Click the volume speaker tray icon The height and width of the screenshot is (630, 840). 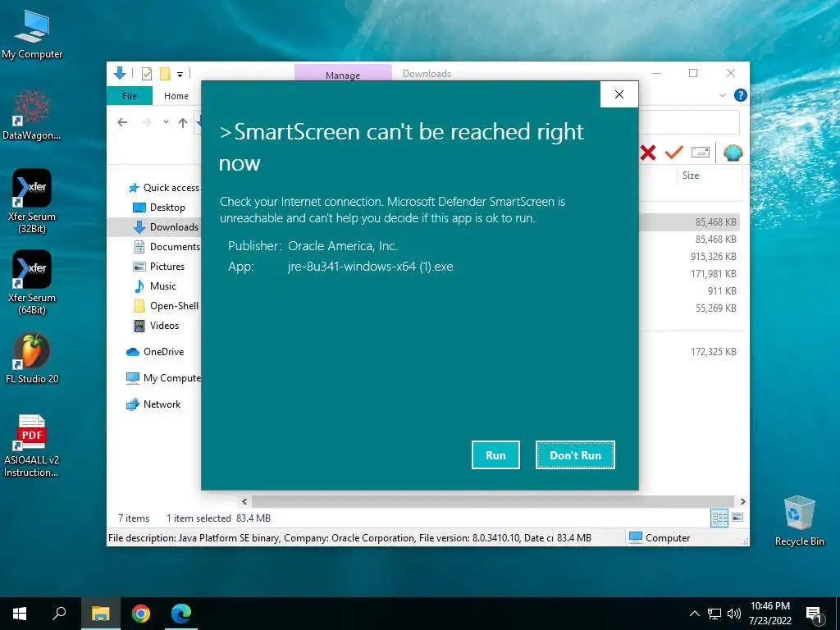pyautogui.click(x=734, y=614)
